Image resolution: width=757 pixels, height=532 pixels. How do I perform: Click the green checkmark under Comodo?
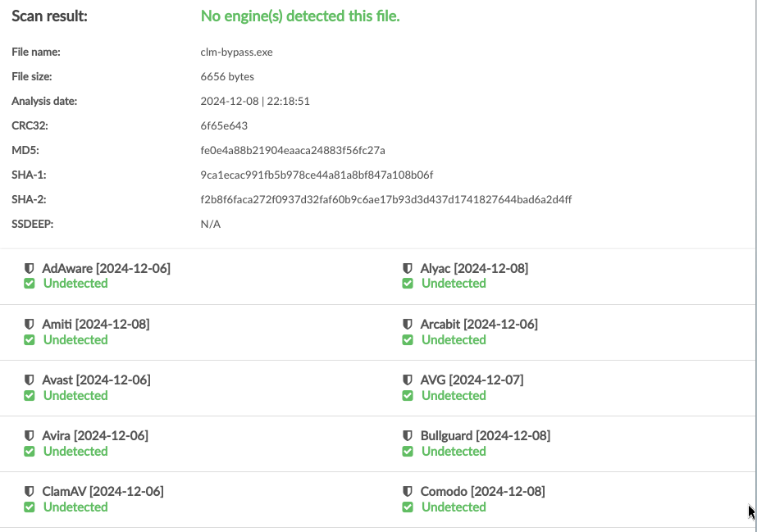pos(408,507)
